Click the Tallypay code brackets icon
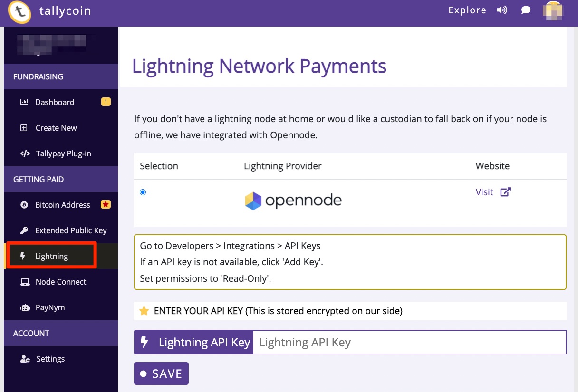 (25, 153)
